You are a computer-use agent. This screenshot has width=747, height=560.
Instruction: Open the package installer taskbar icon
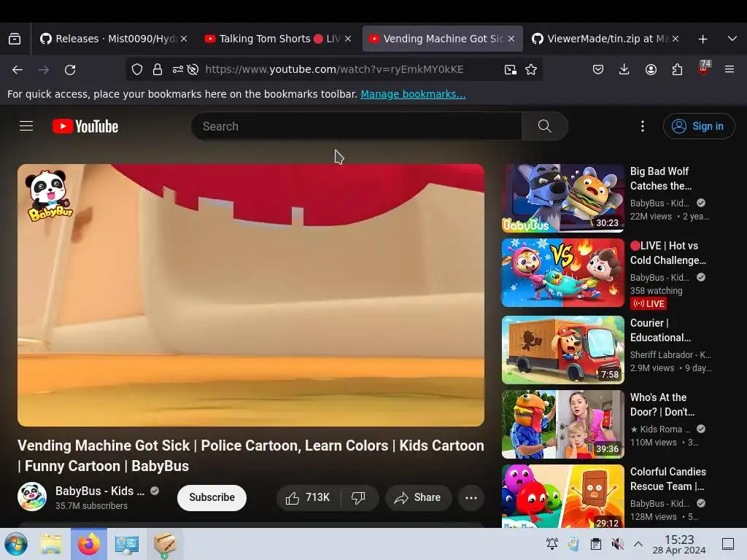coord(165,544)
